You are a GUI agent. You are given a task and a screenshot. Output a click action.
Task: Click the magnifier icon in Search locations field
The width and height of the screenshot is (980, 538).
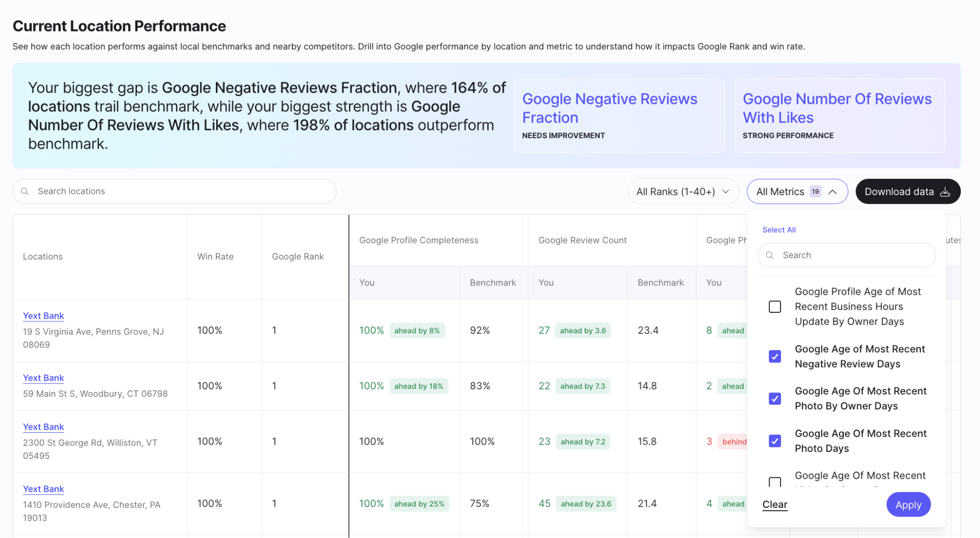pyautogui.click(x=25, y=191)
